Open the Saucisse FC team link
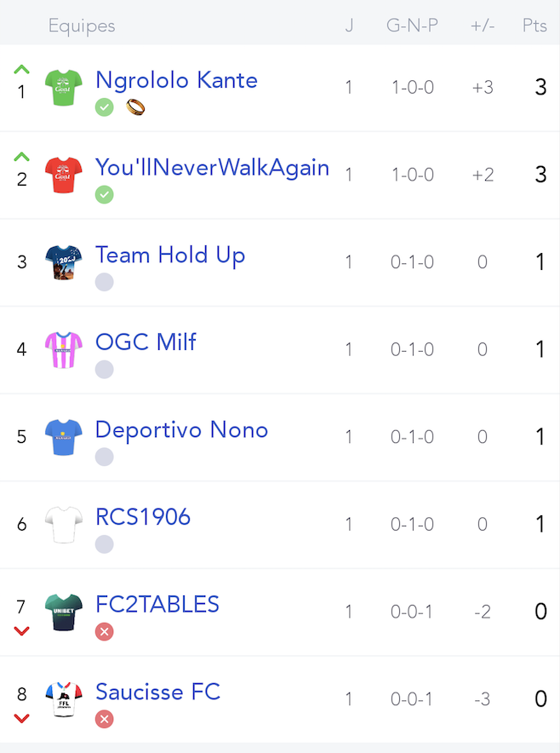The height and width of the screenshot is (753, 560). tap(158, 692)
